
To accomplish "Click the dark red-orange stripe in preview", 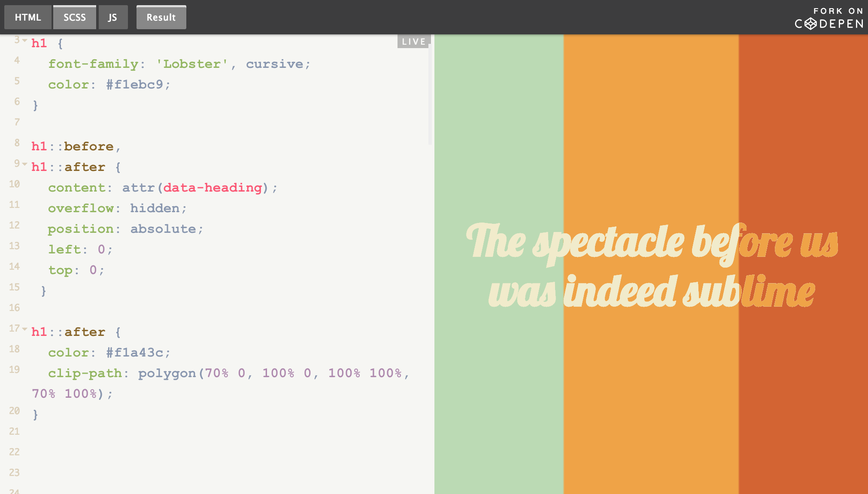I will 803,129.
